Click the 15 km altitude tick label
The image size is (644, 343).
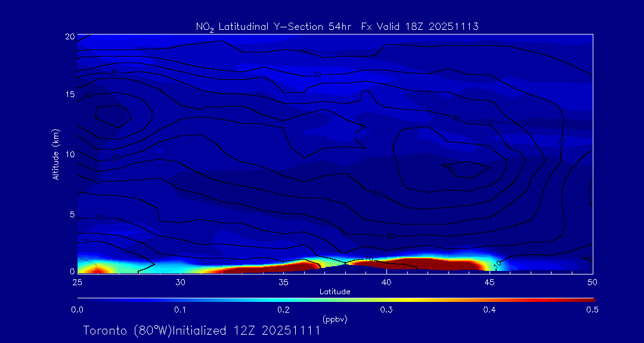(70, 95)
